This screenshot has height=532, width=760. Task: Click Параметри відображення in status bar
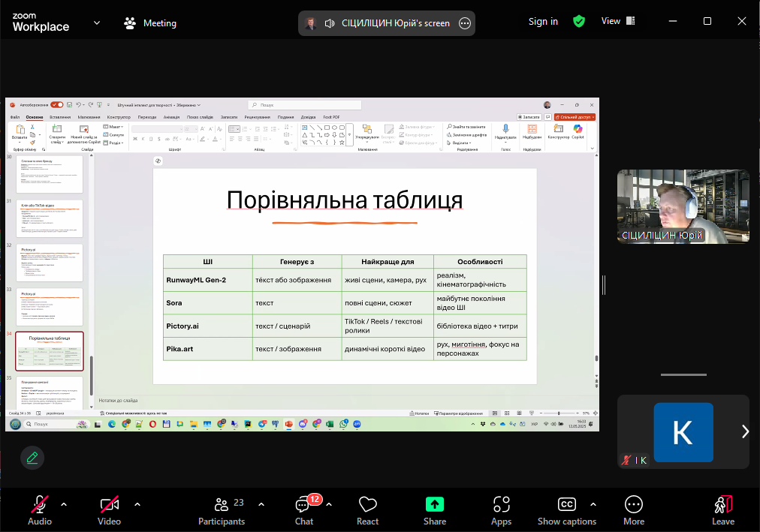(458, 413)
